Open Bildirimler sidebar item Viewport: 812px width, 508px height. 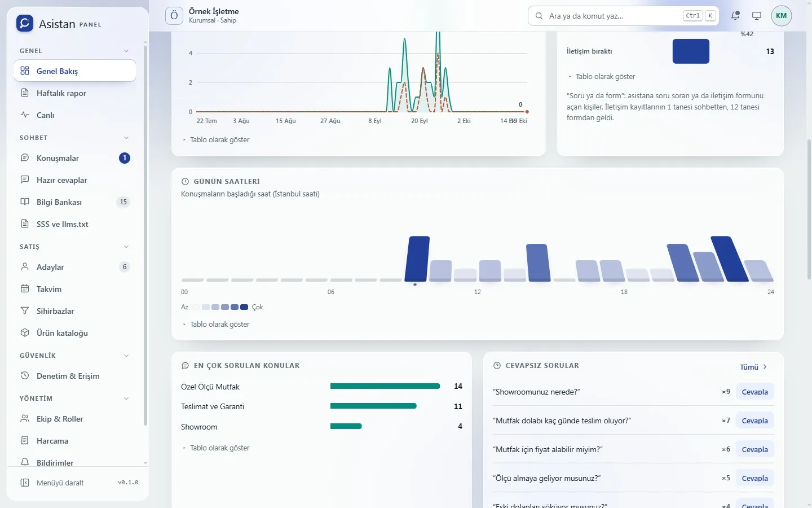point(75,462)
